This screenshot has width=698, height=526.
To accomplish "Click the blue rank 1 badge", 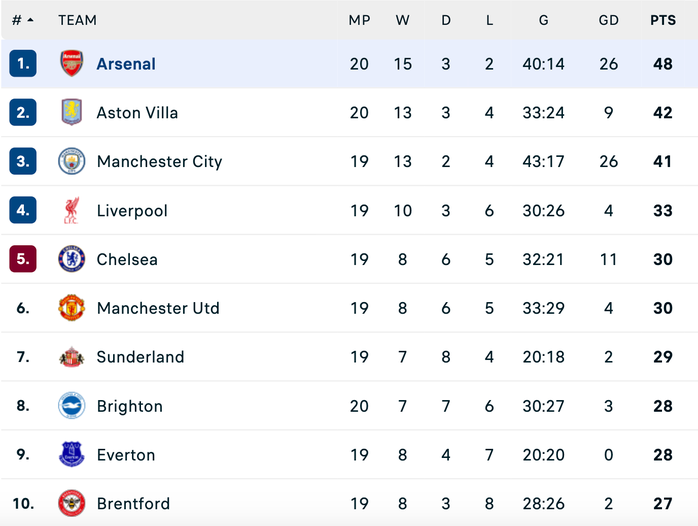I will point(23,64).
